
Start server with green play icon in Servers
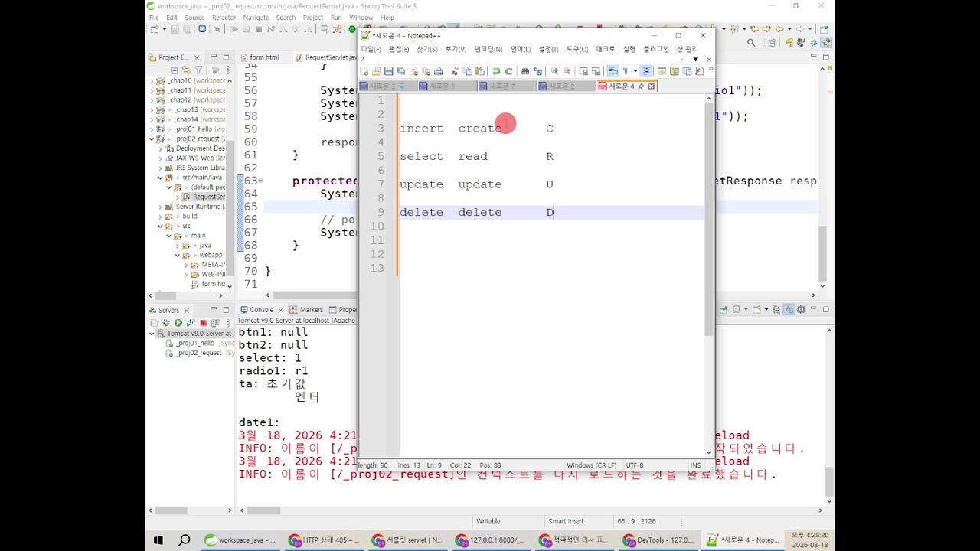178,323
